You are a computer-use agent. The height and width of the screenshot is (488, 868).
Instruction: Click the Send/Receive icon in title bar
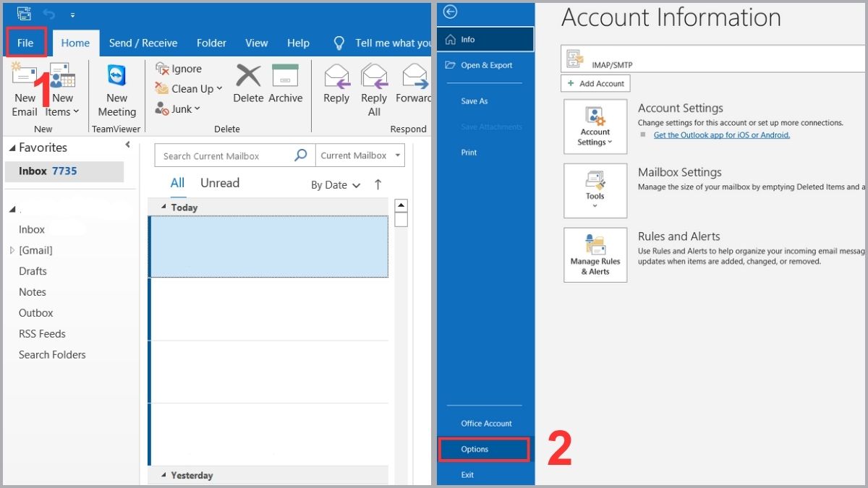(24, 13)
